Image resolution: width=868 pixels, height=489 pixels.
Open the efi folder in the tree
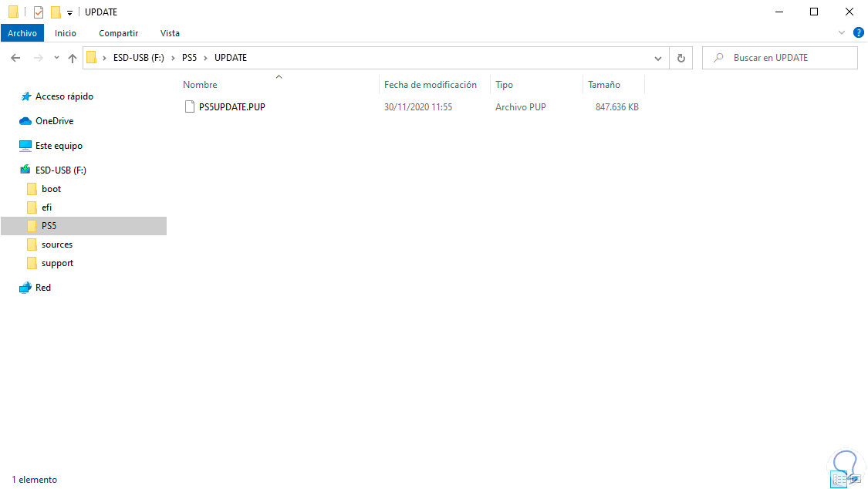coord(46,207)
